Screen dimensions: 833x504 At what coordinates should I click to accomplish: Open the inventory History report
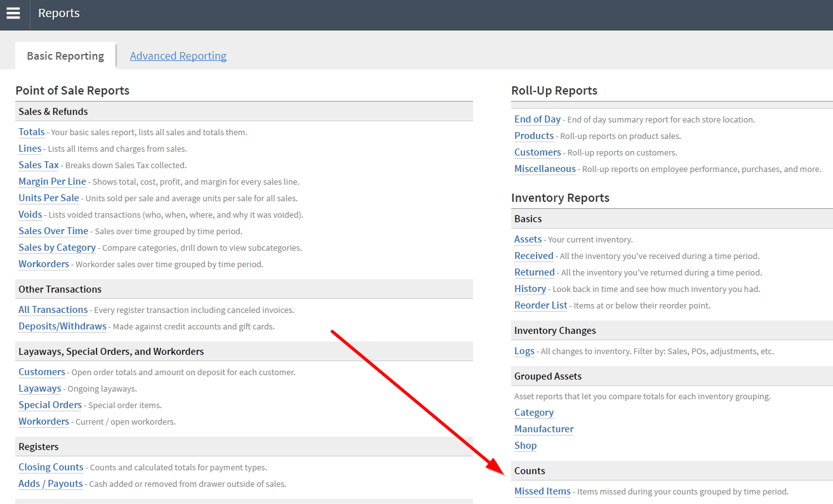coord(530,289)
